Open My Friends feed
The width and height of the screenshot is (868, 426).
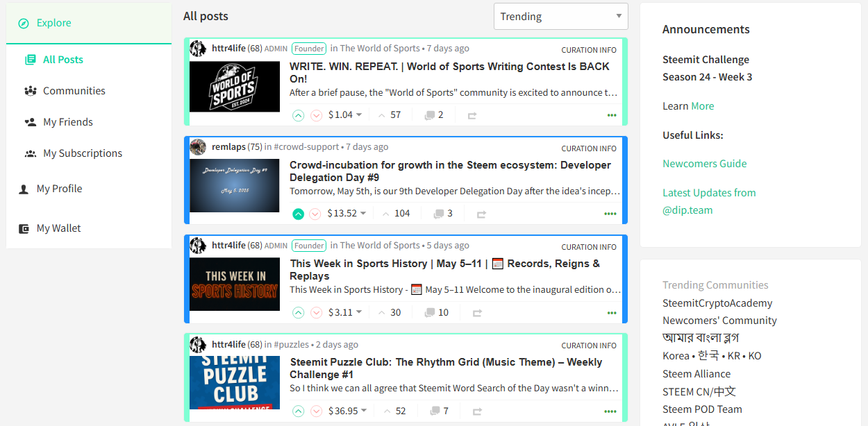[68, 122]
